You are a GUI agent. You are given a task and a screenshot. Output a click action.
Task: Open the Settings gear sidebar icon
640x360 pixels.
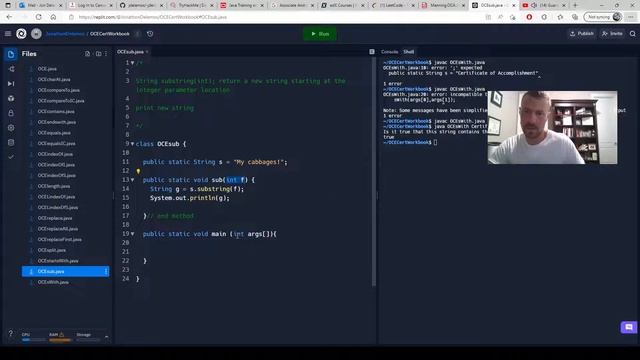[11, 128]
